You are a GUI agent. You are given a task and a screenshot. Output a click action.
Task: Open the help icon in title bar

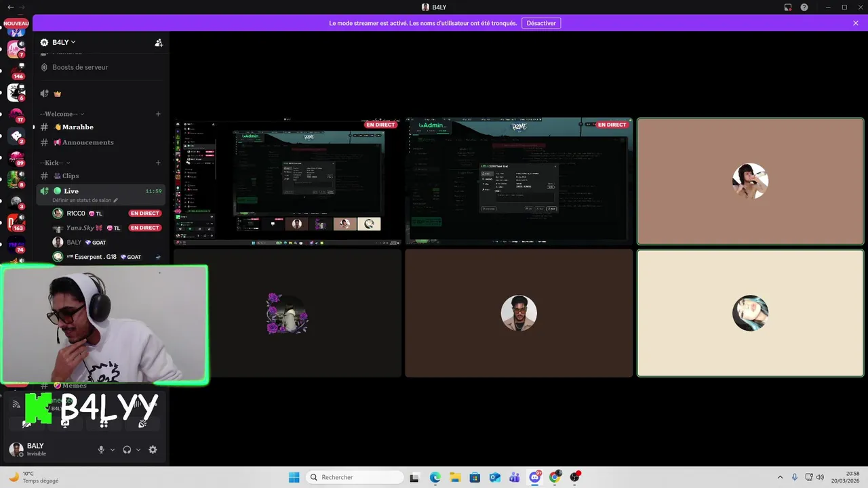804,7
